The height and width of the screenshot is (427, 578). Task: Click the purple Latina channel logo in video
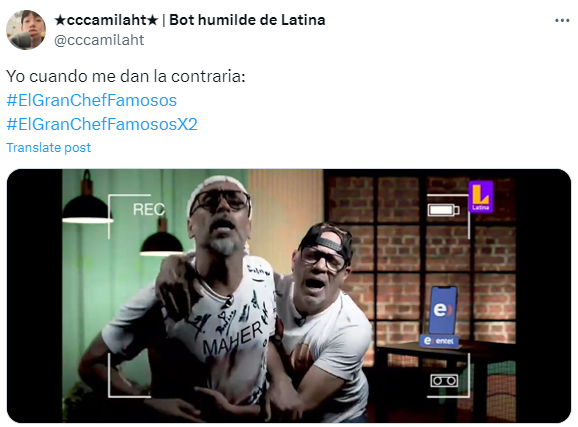click(481, 197)
